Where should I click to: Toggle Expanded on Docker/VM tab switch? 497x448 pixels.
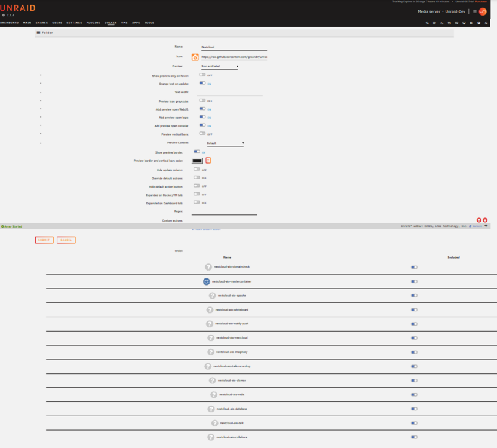point(197,194)
